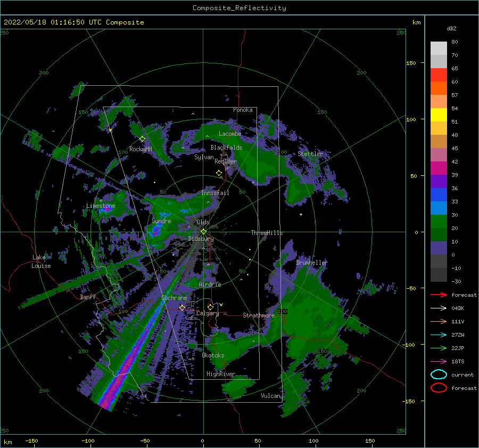Click the dBZ legend heading
479x448 pixels.
pos(451,28)
